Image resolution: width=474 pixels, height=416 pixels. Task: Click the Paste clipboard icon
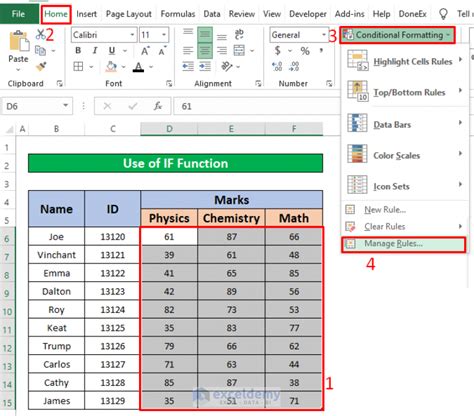click(18, 42)
